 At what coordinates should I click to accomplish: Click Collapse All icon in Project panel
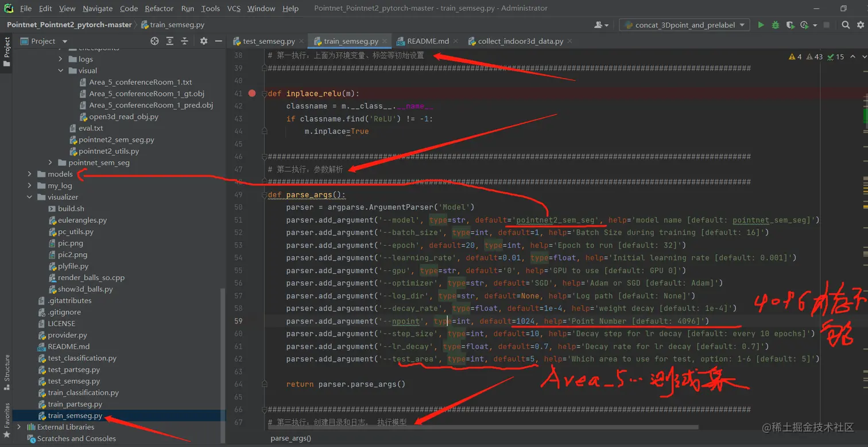point(185,41)
